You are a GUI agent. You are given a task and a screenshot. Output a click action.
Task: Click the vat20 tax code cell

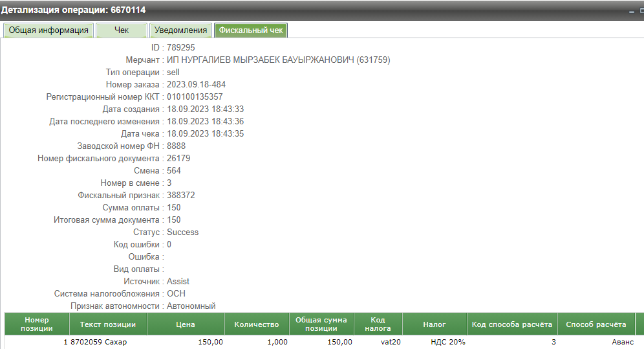click(x=390, y=342)
